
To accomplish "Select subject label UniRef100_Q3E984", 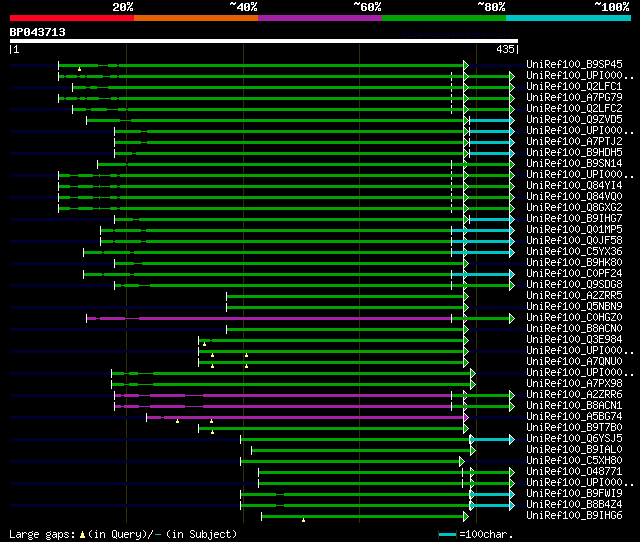I will pyautogui.click(x=574, y=340).
